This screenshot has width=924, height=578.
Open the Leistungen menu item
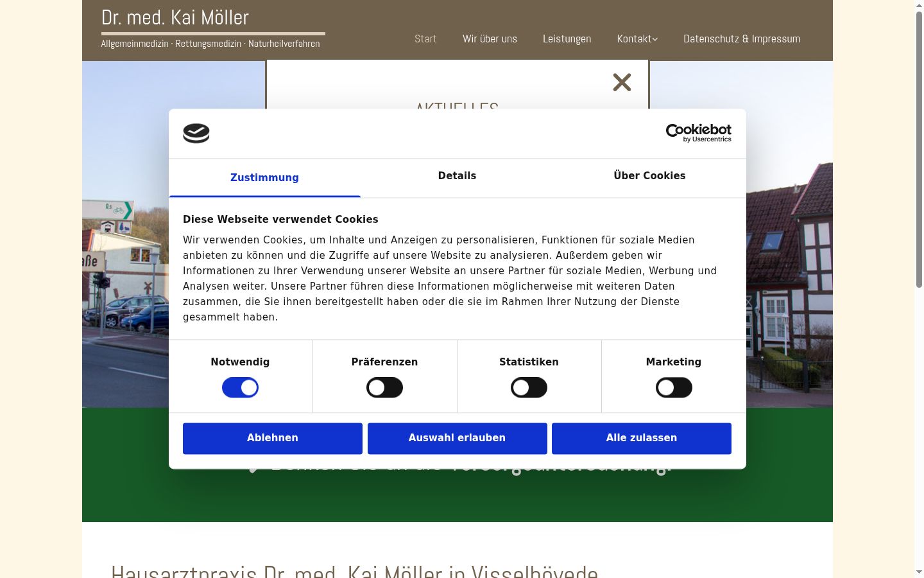(x=567, y=39)
